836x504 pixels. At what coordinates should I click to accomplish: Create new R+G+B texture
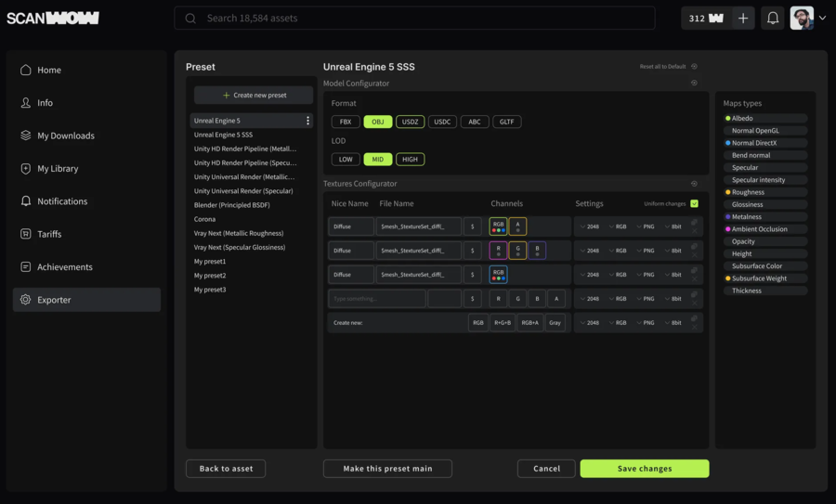click(x=503, y=322)
